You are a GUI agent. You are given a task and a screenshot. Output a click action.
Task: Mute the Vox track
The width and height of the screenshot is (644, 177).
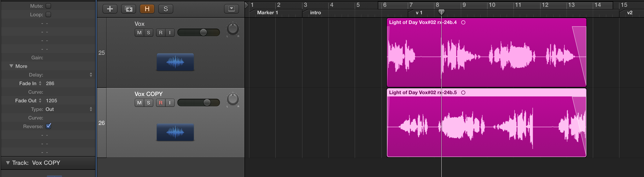[x=139, y=33]
